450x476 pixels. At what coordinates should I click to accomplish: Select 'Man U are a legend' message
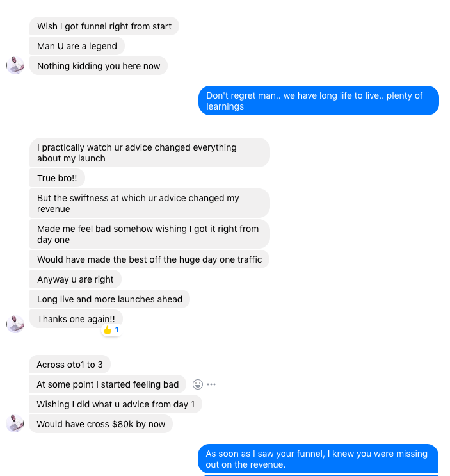[77, 46]
